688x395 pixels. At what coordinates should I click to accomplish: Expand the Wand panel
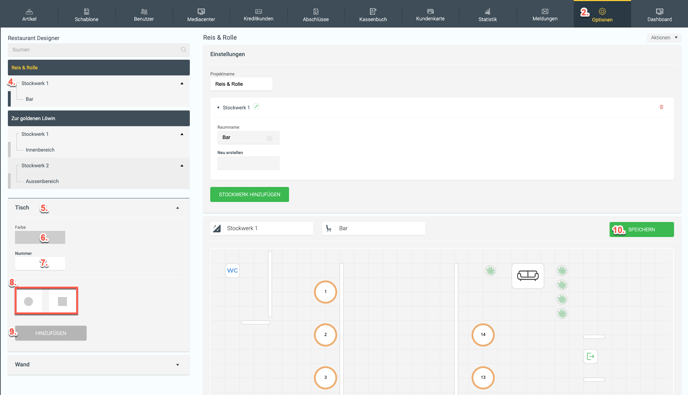[x=178, y=365]
